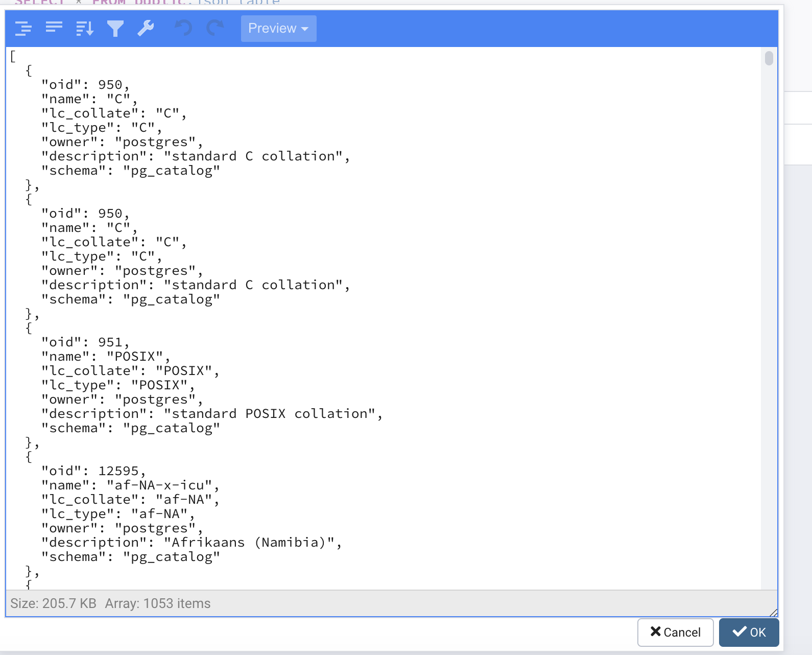The width and height of the screenshot is (812, 655).
Task: Redo the last action
Action: pos(215,29)
